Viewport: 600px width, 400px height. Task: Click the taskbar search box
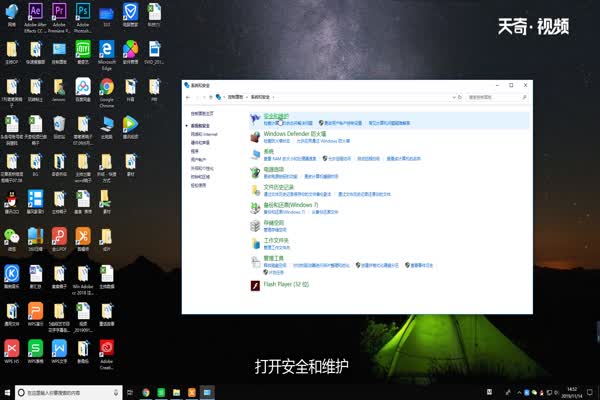coord(69,392)
